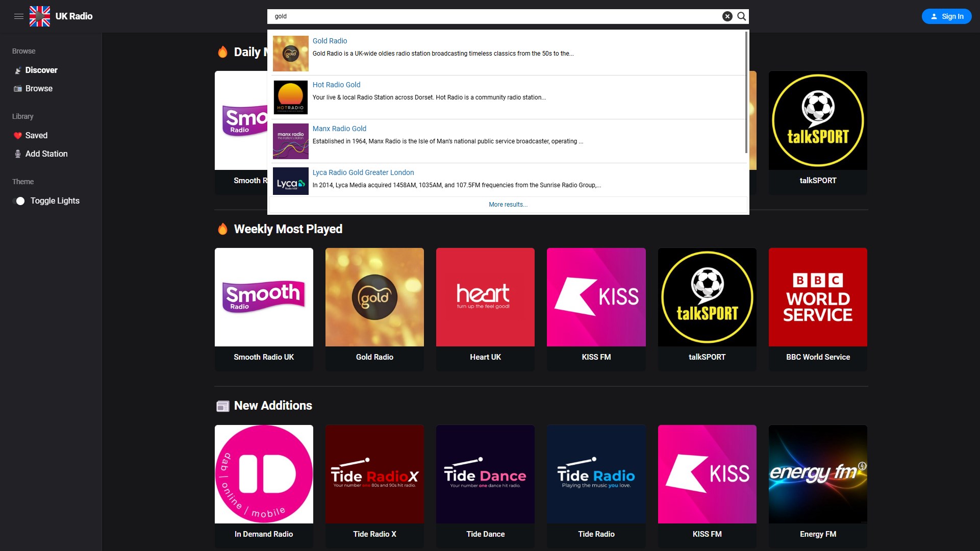
Task: Open Lyca Radio Gold Greater London result
Action: point(363,172)
